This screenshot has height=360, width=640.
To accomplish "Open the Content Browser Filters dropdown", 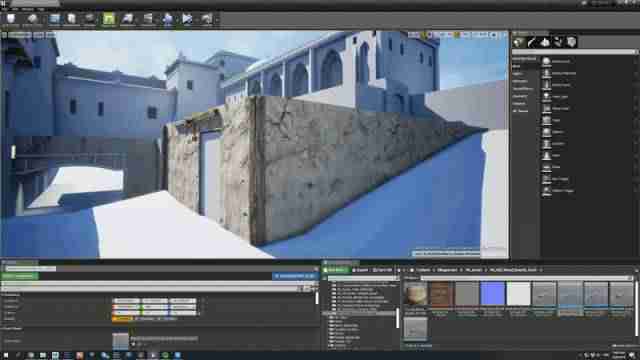I will tap(411, 278).
